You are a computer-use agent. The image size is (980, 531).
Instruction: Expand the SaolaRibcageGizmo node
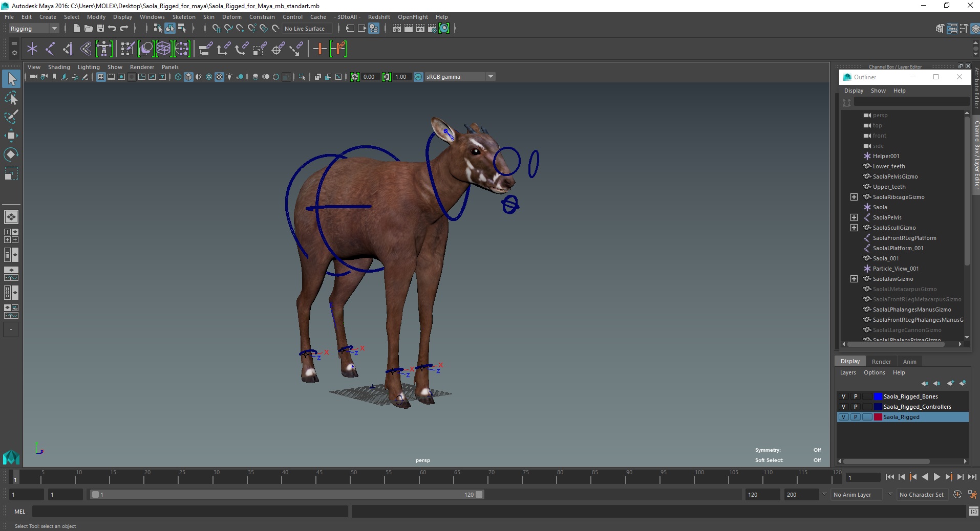tap(854, 197)
